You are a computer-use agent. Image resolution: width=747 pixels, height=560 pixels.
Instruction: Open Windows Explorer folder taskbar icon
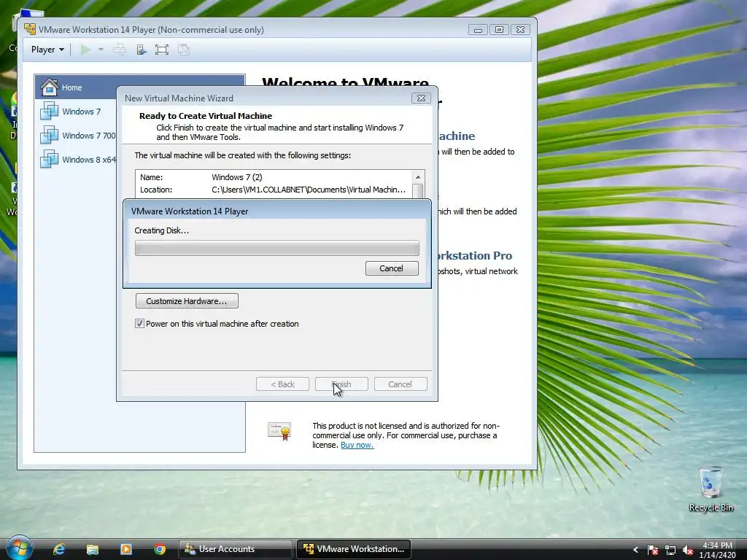click(x=93, y=549)
